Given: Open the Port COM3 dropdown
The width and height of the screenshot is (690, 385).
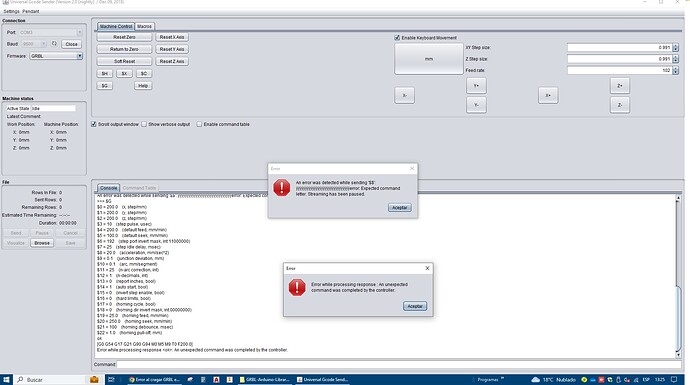Looking at the screenshot, I should coord(80,32).
